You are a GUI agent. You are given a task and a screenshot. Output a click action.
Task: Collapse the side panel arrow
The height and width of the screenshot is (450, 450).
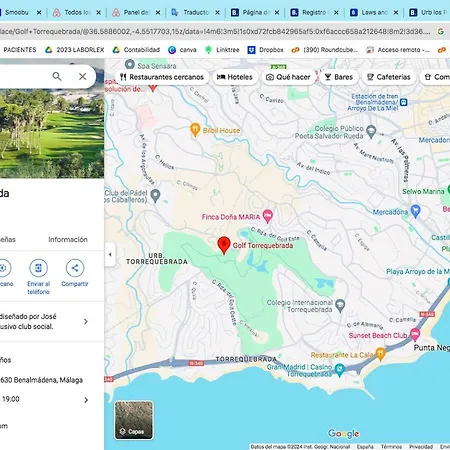coord(110,254)
